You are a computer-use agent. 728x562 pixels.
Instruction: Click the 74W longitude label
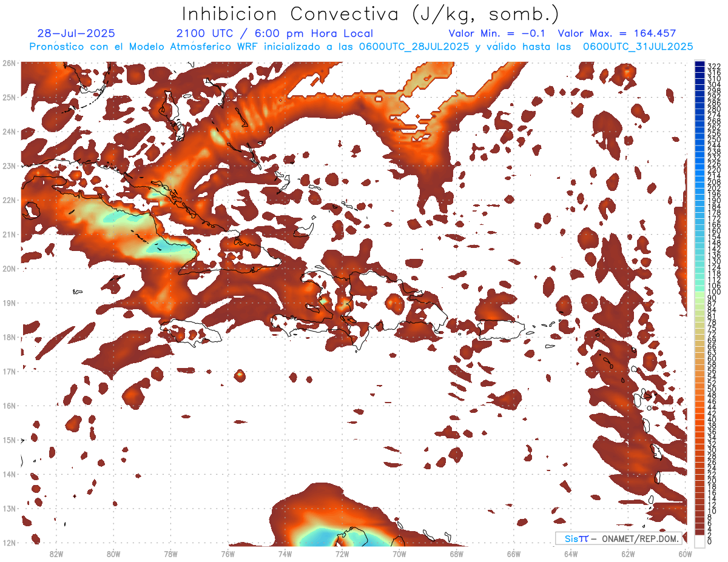[x=285, y=554]
